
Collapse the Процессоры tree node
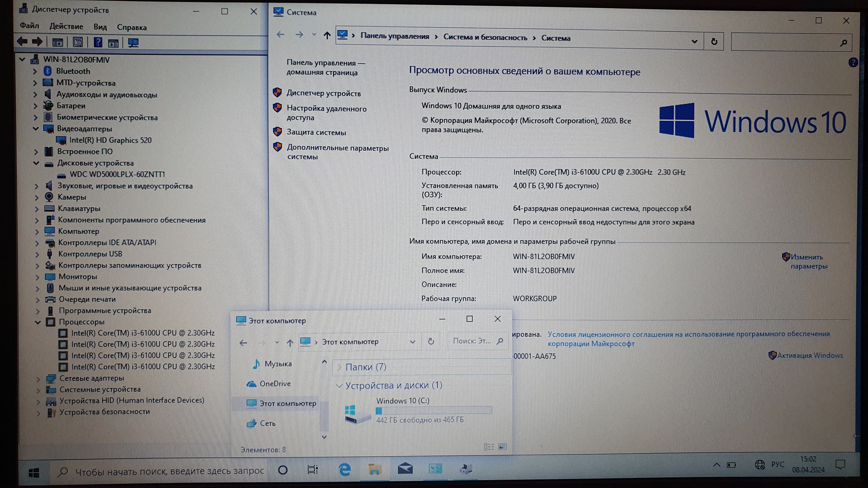pyautogui.click(x=38, y=322)
